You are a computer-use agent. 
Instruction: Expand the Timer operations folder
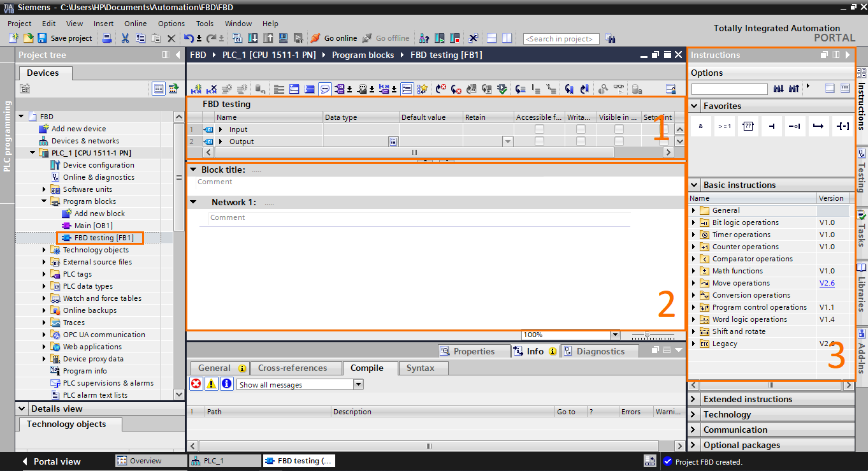coord(694,235)
